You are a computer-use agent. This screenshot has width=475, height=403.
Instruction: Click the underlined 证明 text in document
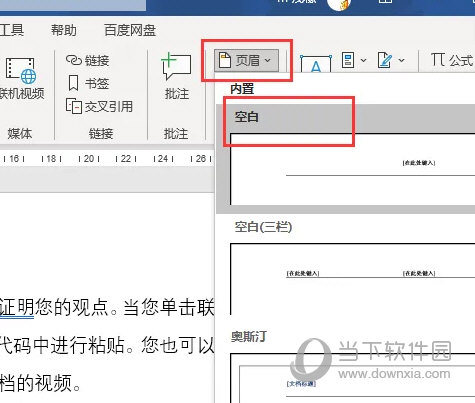tap(17, 307)
